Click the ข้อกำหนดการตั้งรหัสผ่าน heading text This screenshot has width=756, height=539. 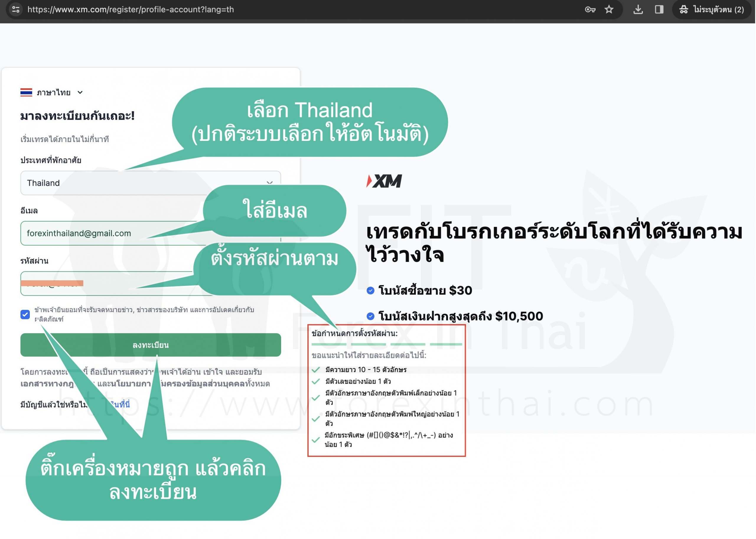point(354,333)
